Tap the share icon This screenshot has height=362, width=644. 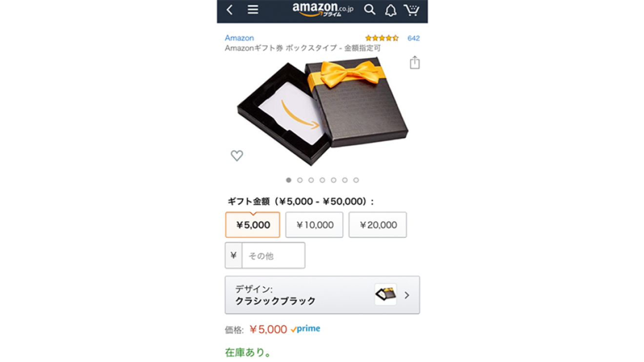415,62
